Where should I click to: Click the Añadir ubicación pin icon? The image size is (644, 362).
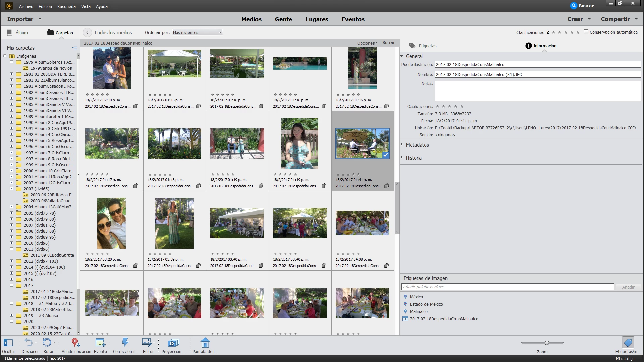tap(76, 343)
